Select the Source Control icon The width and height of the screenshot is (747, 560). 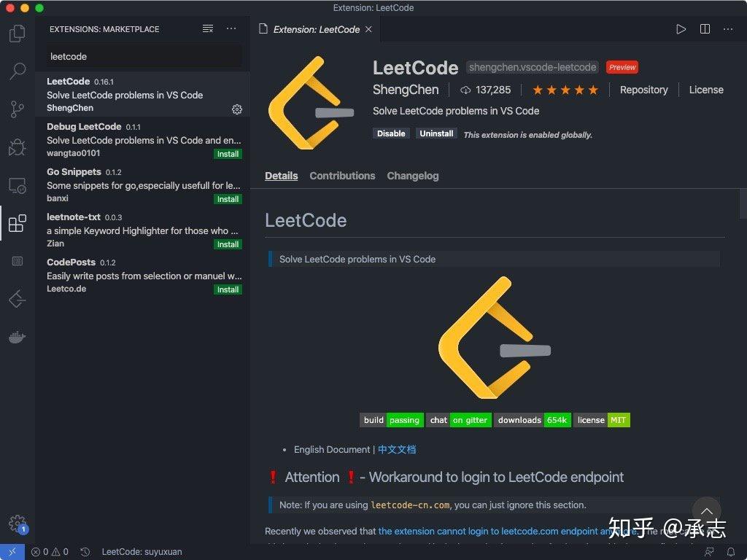[x=18, y=110]
